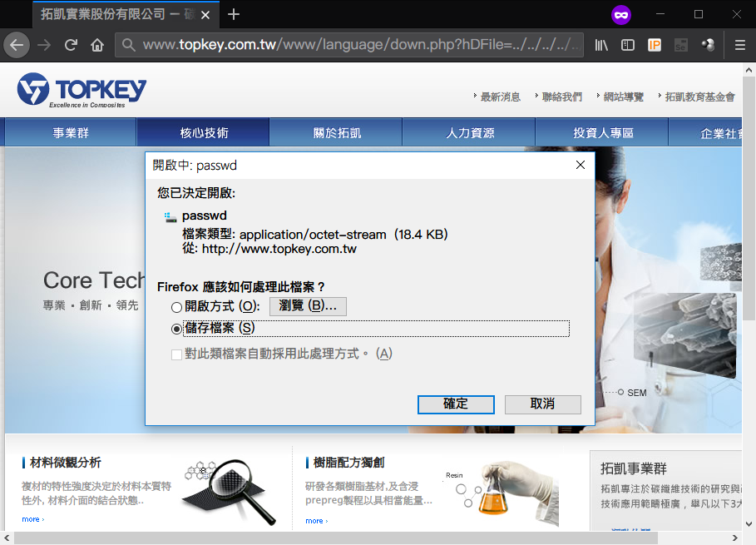Open the 核心技術 navigation menu
This screenshot has width=756, height=545.
(x=204, y=132)
